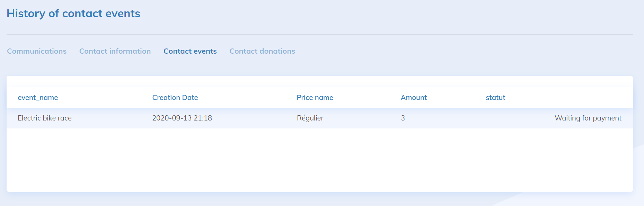Viewport: 644px width, 206px height.
Task: Switch to the Contact information tab
Action: (x=115, y=51)
